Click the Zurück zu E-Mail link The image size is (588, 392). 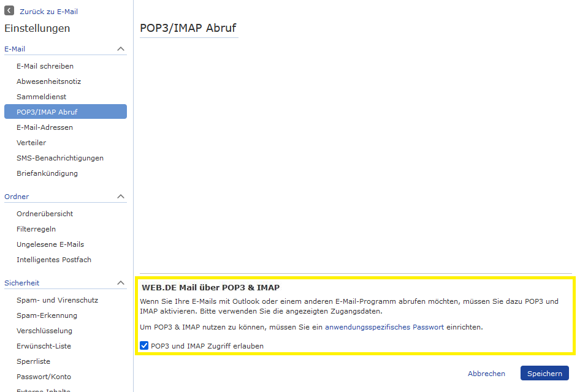coord(49,12)
